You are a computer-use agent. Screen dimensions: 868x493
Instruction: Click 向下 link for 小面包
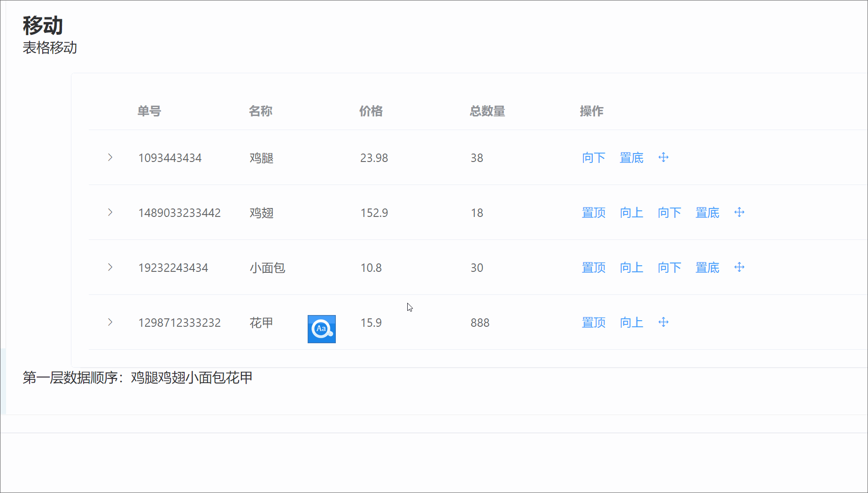tap(669, 267)
